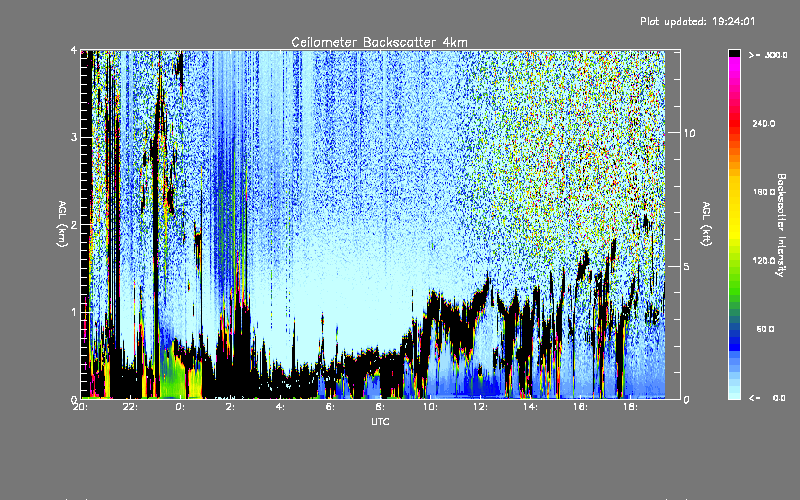
Task: Click the '60.0' colorbar label
Action: [765, 329]
